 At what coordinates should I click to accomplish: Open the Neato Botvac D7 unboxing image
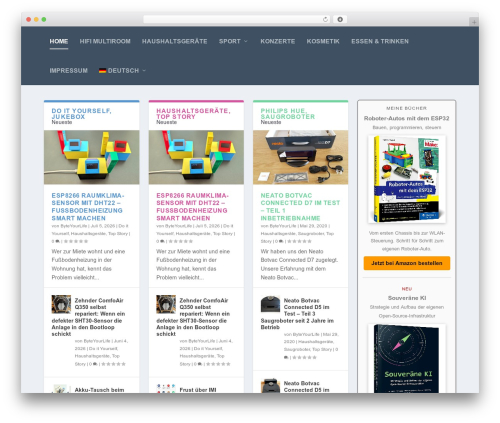click(301, 157)
